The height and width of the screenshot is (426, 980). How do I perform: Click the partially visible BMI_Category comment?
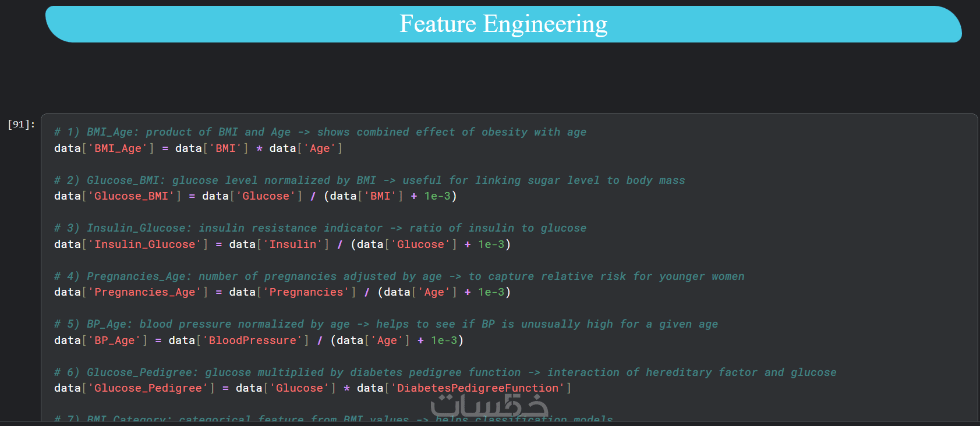pyautogui.click(x=333, y=418)
